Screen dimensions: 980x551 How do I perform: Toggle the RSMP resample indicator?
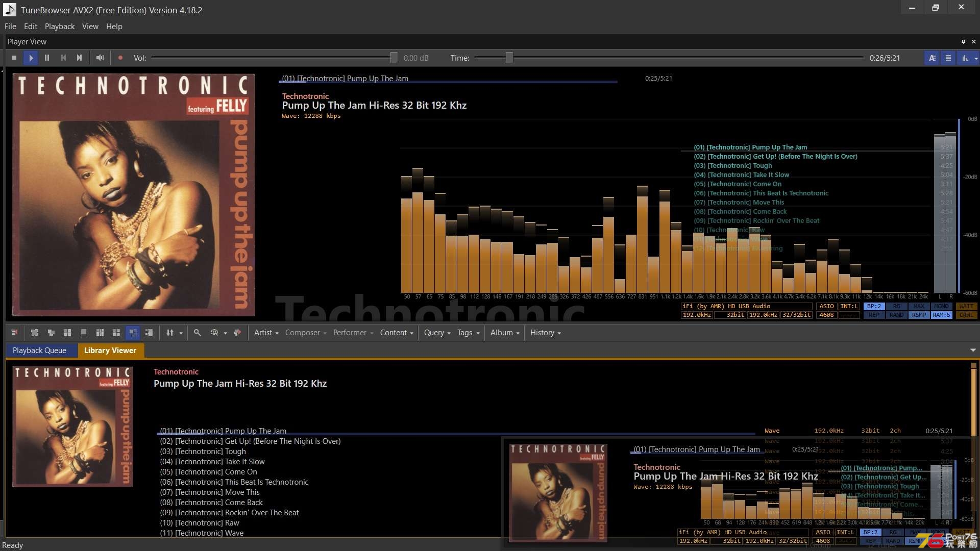[919, 315]
